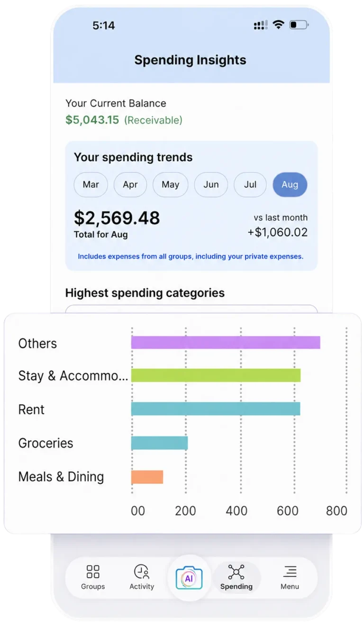364x628 pixels.
Task: Select the May month chip
Action: pos(171,185)
